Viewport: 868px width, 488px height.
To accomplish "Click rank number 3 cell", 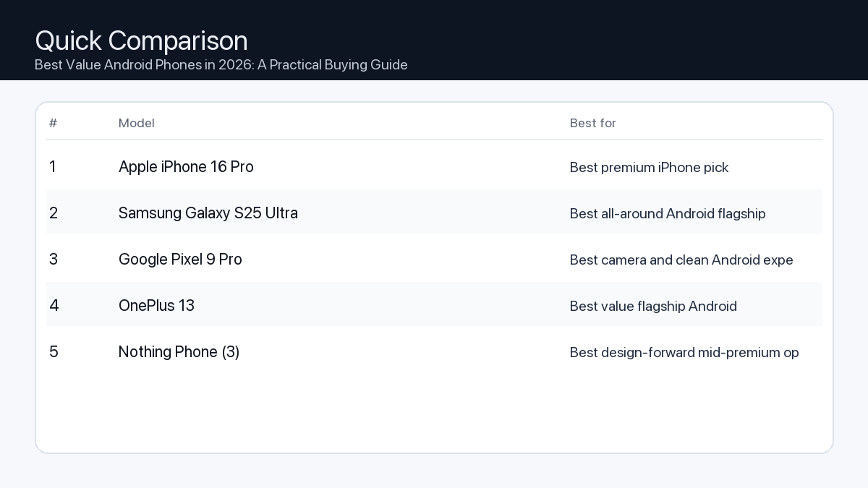I will click(53, 260).
